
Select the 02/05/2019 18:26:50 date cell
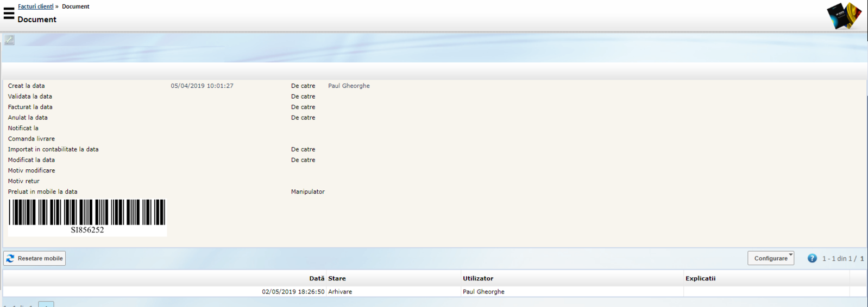[x=293, y=292]
